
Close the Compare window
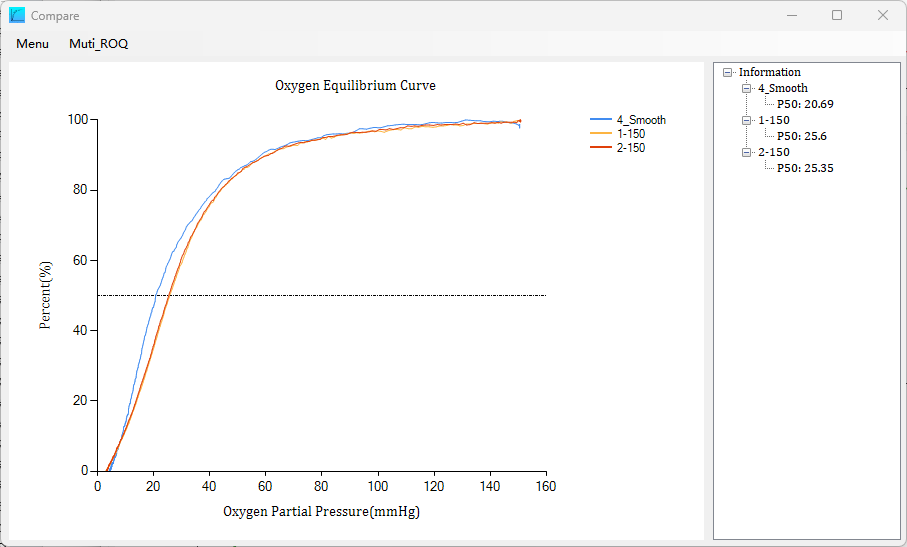click(882, 15)
